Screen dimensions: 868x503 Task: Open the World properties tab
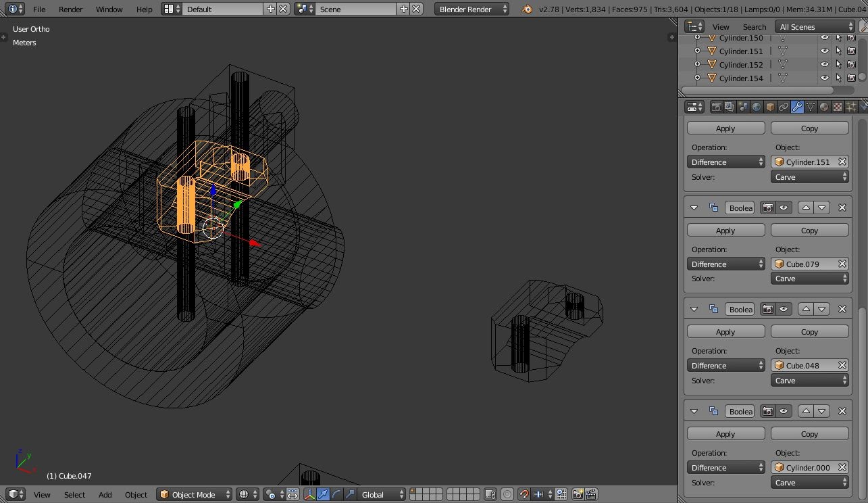[757, 107]
